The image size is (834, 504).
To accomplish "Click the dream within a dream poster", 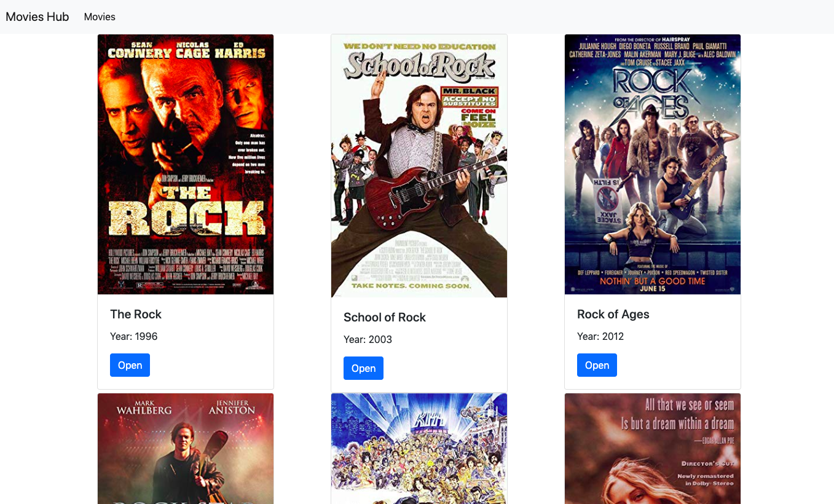I will tap(653, 449).
